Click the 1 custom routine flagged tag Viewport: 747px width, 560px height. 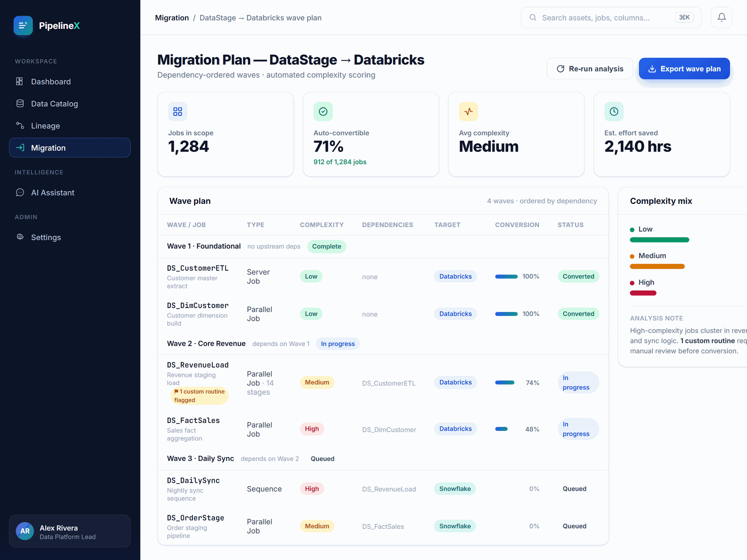click(199, 396)
